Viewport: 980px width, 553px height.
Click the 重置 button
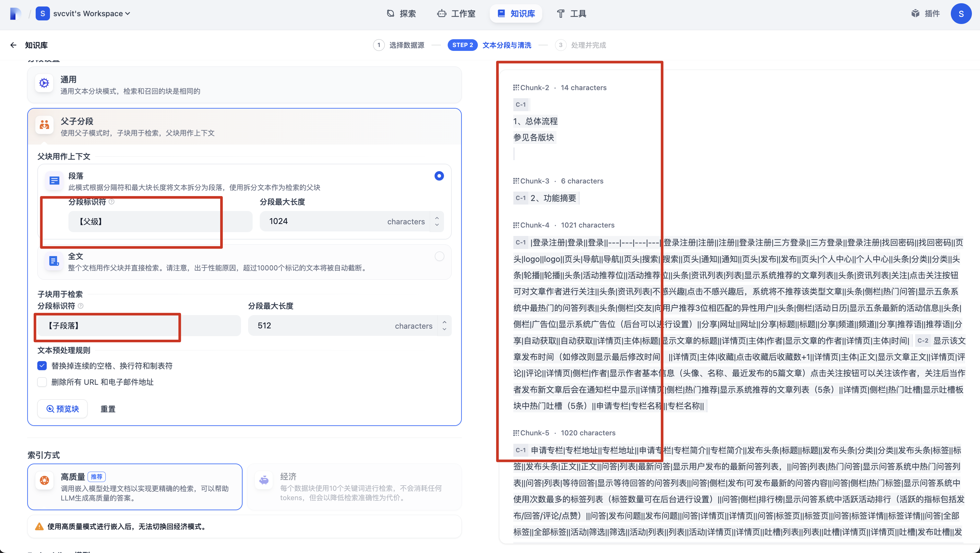(x=108, y=409)
